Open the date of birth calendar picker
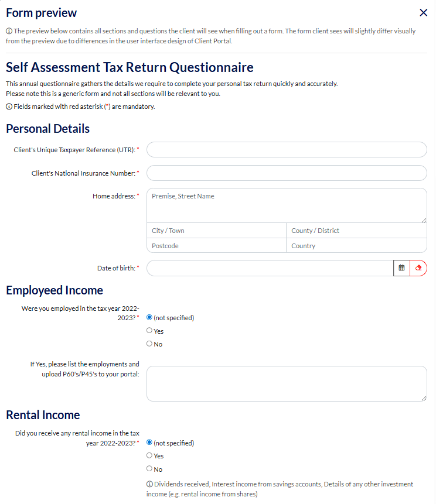The height and width of the screenshot is (504, 436). pyautogui.click(x=401, y=268)
